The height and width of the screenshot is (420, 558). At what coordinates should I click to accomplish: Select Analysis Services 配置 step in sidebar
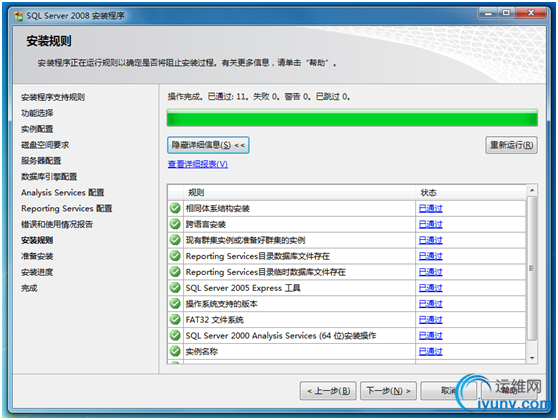63,193
